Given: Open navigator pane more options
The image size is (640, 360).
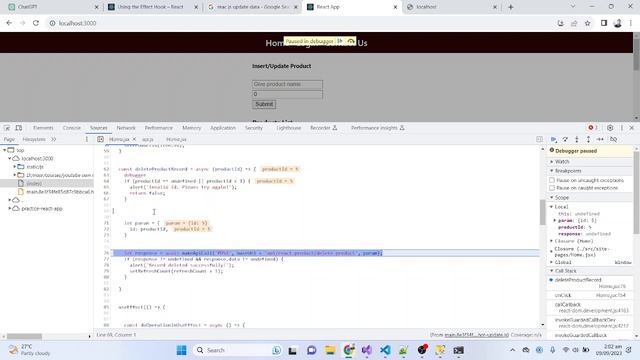Looking at the screenshot, I should (87, 139).
